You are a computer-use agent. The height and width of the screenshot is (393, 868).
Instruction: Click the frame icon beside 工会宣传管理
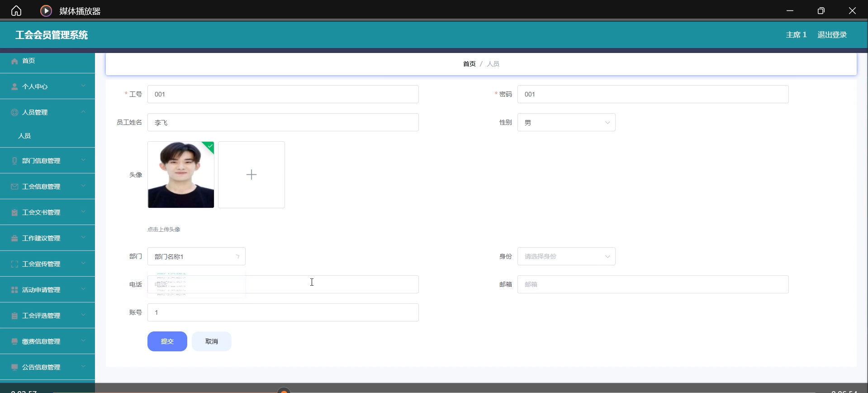(x=14, y=264)
